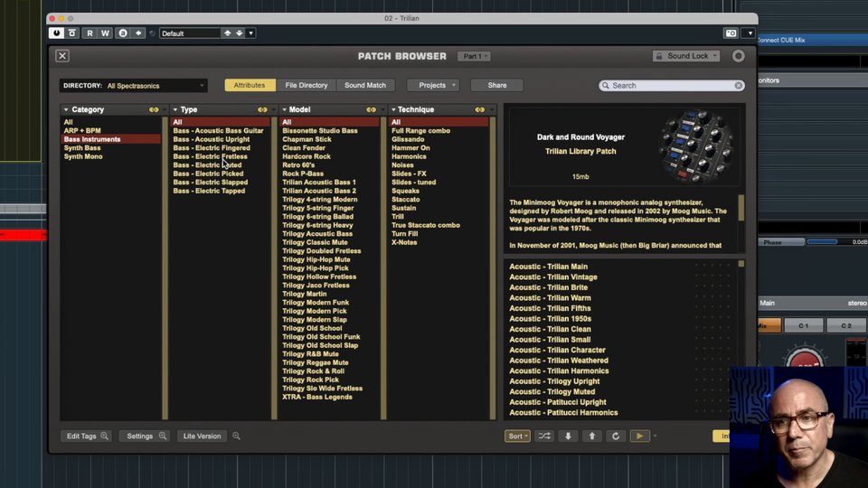
Task: Click the plugin snapshot camera icon
Action: [731, 33]
